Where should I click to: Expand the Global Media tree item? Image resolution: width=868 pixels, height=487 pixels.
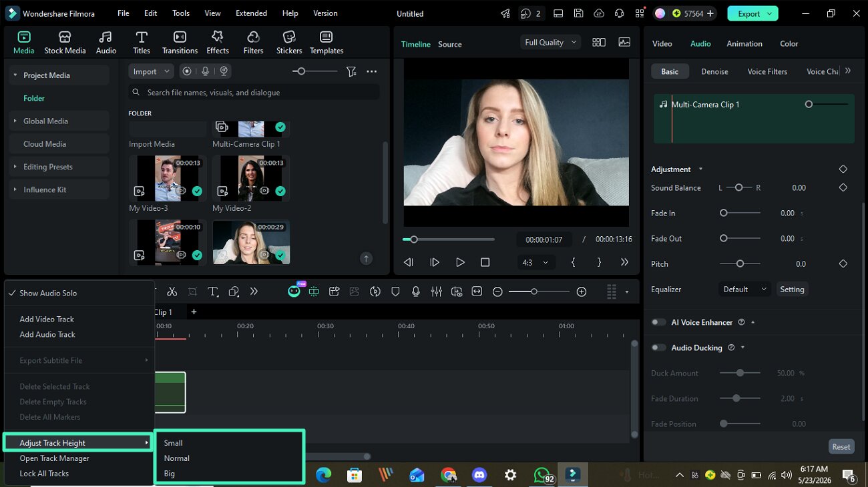point(15,121)
